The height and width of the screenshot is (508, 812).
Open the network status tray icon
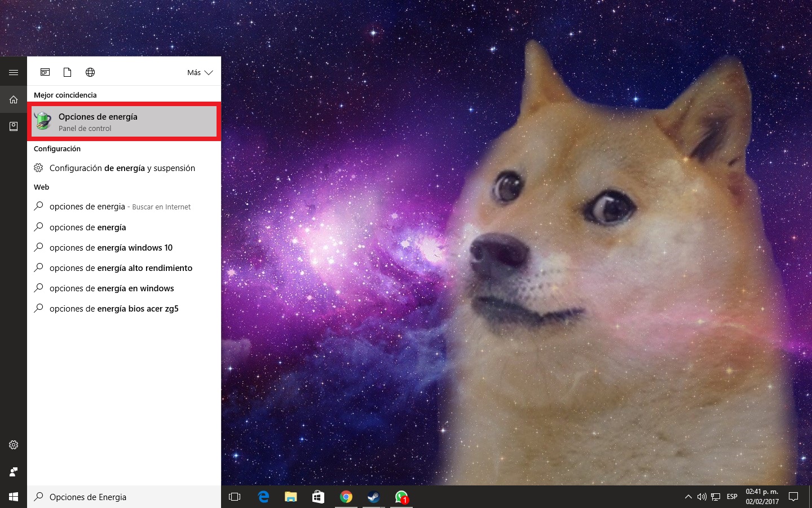(716, 497)
